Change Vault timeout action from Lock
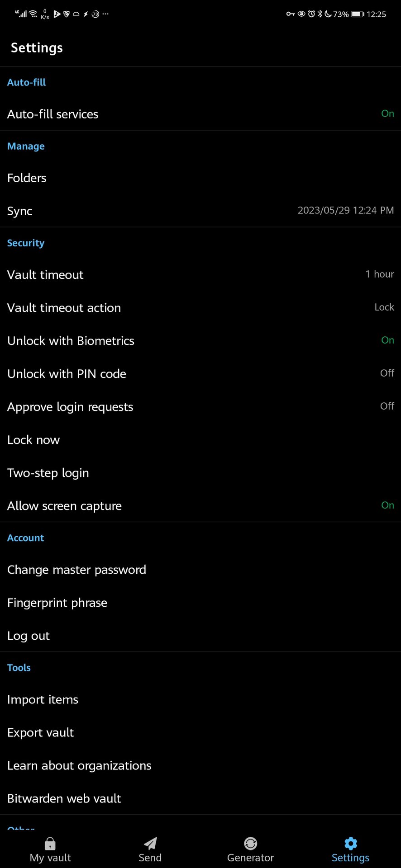Screen dimensions: 401x868 (200, 307)
